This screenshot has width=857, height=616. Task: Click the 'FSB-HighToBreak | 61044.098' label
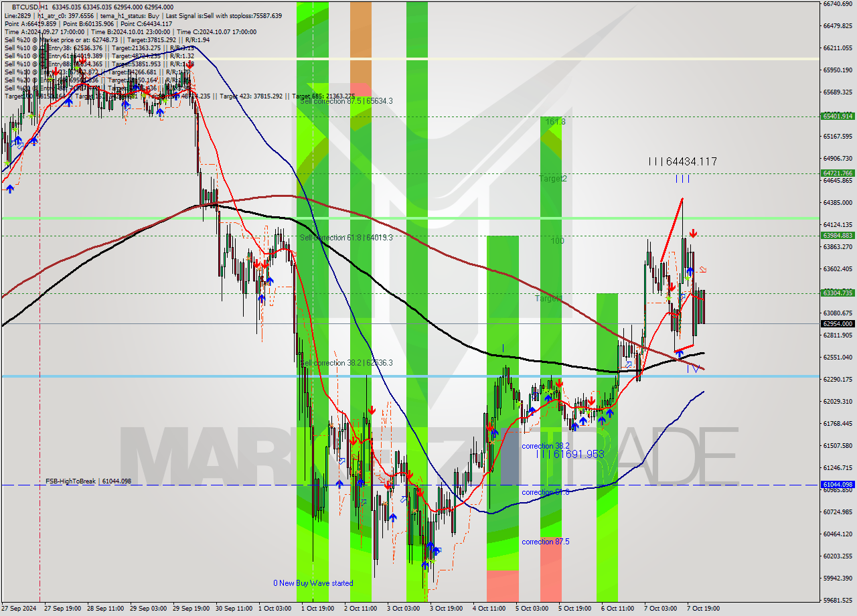(88, 481)
